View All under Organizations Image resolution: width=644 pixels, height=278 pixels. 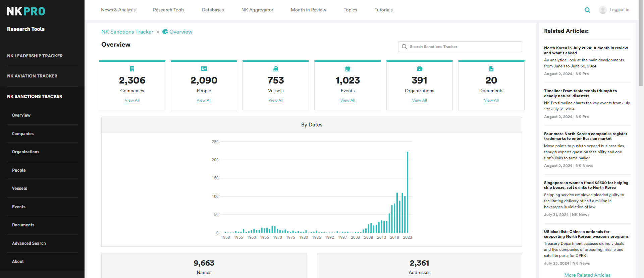(x=420, y=100)
